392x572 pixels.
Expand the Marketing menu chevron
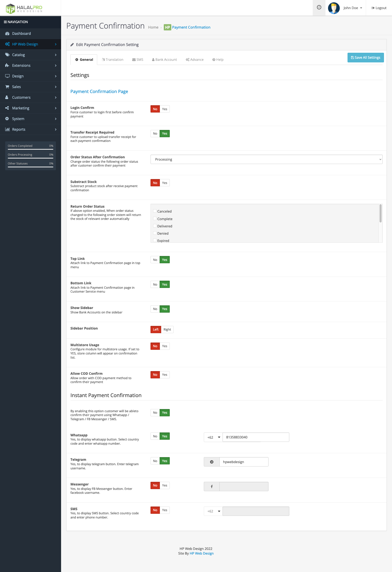pos(56,108)
